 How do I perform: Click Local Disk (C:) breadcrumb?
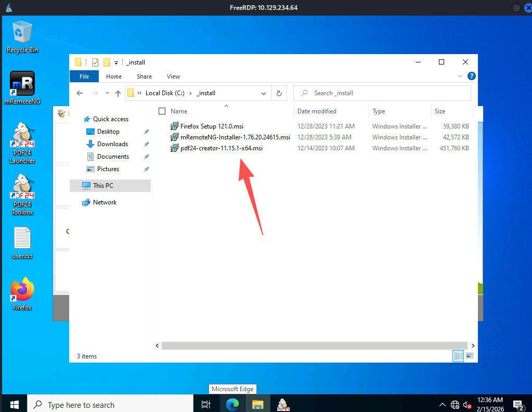[x=165, y=93]
